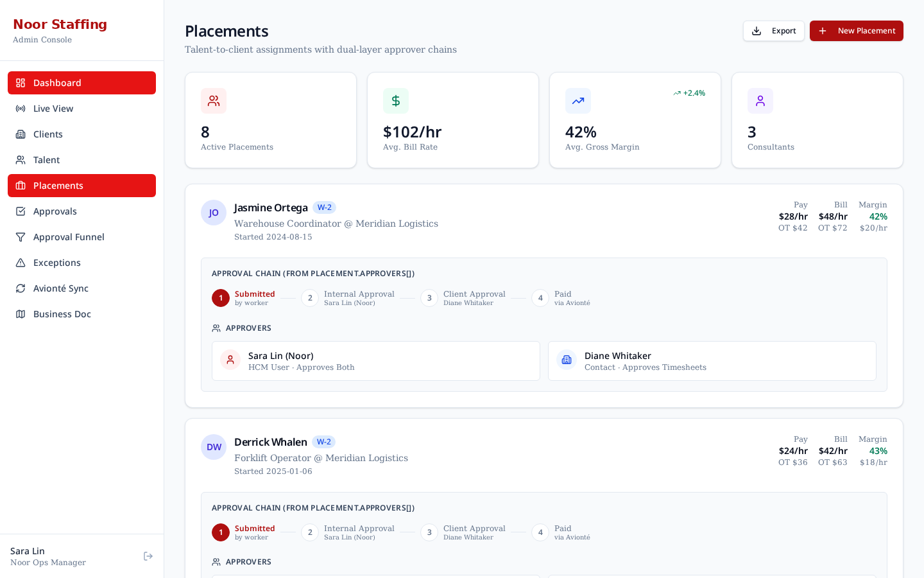924x578 pixels.
Task: Click Jasmine Ortega's step 1 Submitted marker
Action: [x=221, y=298]
